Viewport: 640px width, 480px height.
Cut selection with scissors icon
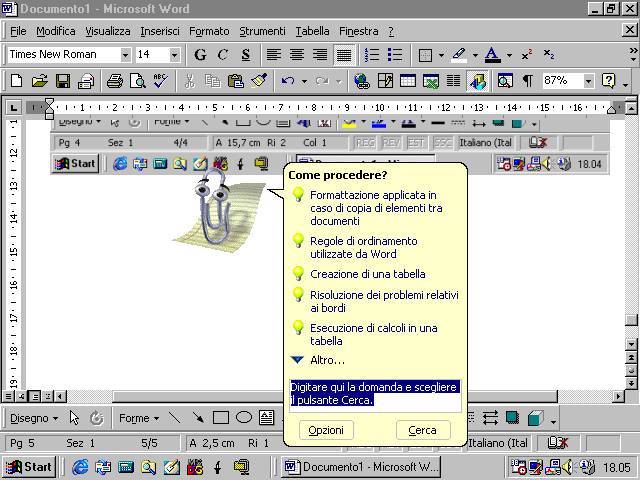pyautogui.click(x=189, y=81)
